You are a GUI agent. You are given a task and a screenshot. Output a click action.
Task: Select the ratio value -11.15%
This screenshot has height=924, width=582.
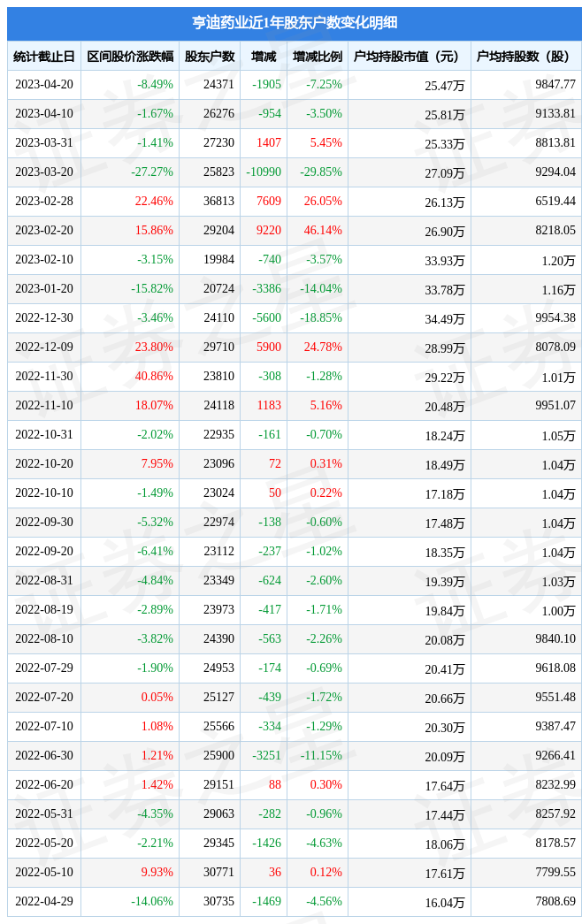point(321,755)
